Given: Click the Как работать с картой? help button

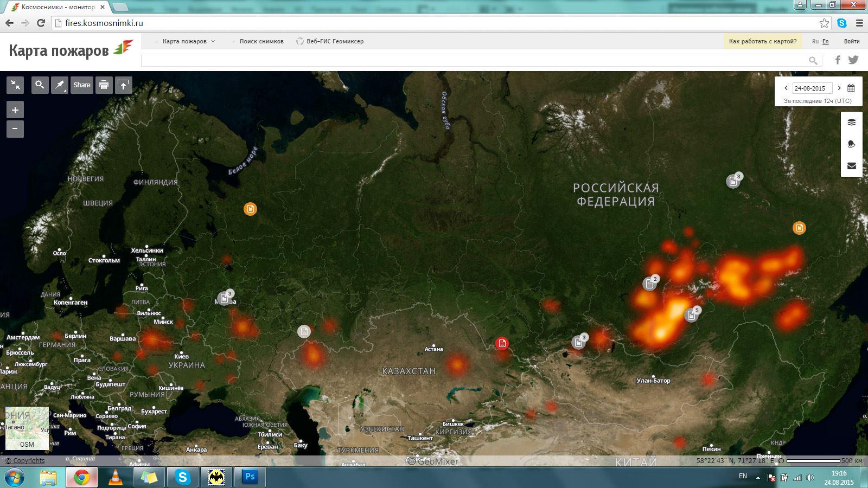Looking at the screenshot, I should coord(763,41).
